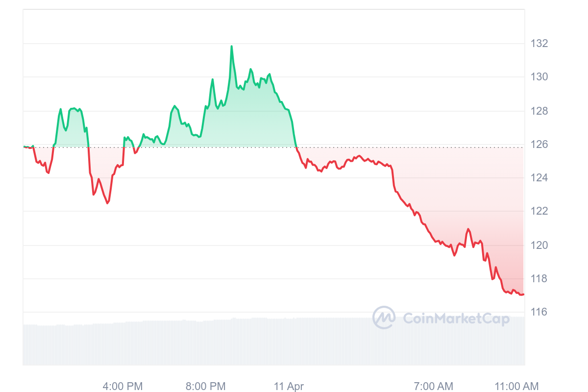Click the 130 price axis label
This screenshot has width=588, height=392.
(x=539, y=77)
